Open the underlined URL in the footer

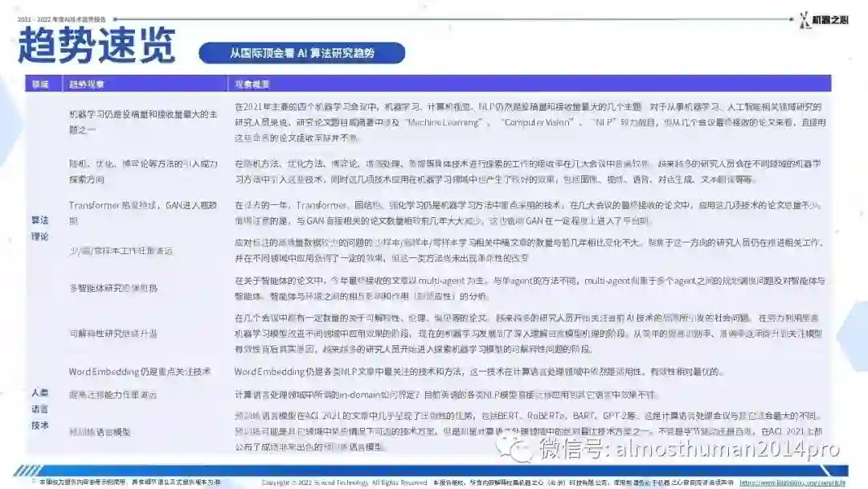792,483
